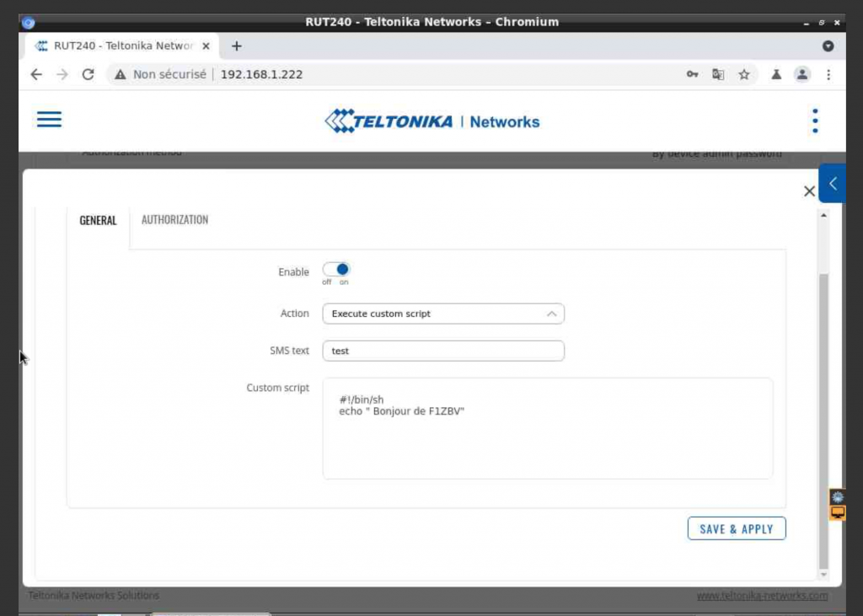Click the blue gear overlay icon

point(837,497)
